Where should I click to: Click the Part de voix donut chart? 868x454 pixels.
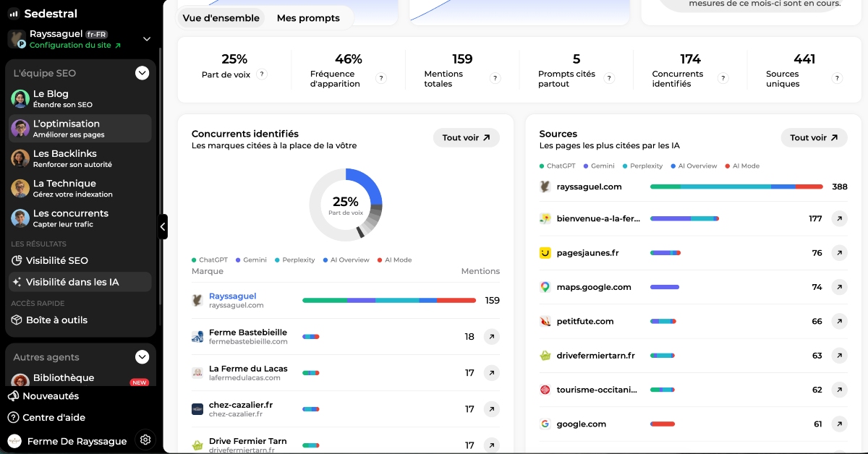pyautogui.click(x=346, y=205)
